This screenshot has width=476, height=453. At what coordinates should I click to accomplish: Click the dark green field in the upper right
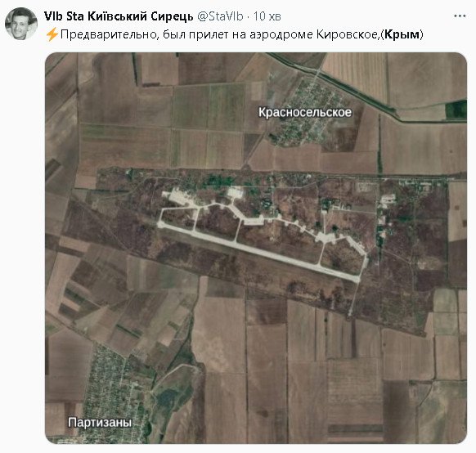point(456,110)
